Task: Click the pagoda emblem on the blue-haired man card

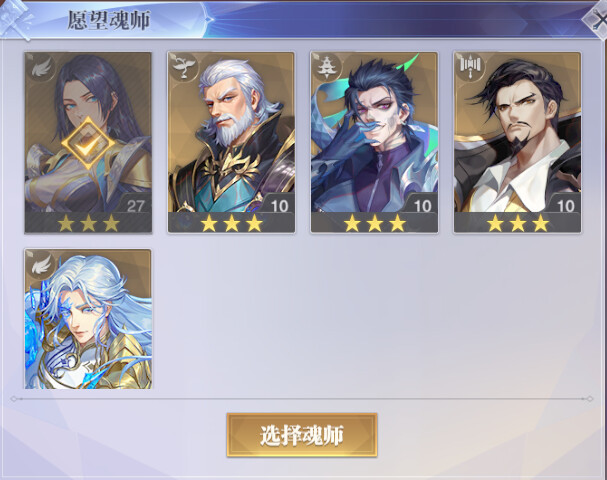Action: (x=328, y=67)
